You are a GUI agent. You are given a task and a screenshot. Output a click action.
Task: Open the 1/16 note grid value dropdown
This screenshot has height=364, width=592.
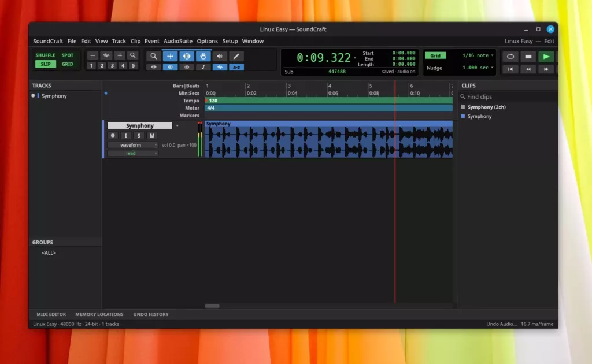coord(478,55)
